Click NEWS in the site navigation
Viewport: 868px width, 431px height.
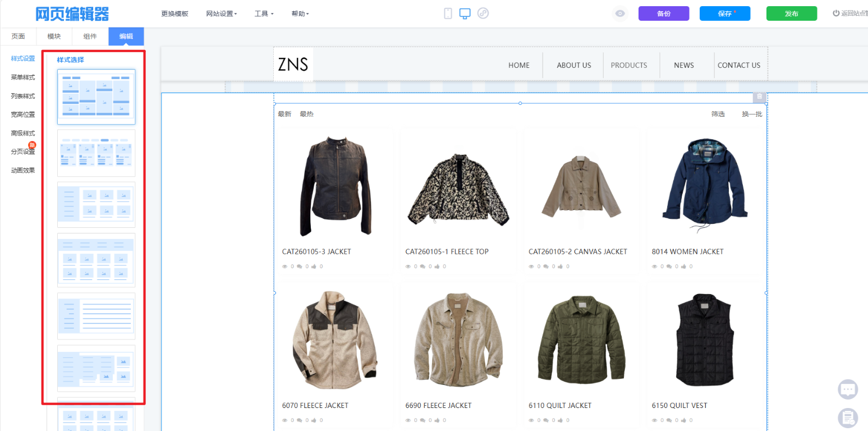[684, 65]
